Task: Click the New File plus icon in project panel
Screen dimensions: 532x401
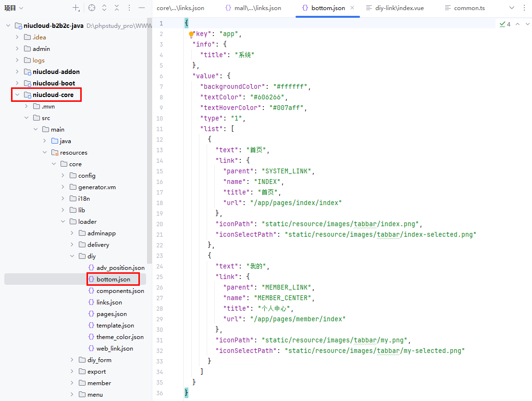Action: (x=76, y=8)
